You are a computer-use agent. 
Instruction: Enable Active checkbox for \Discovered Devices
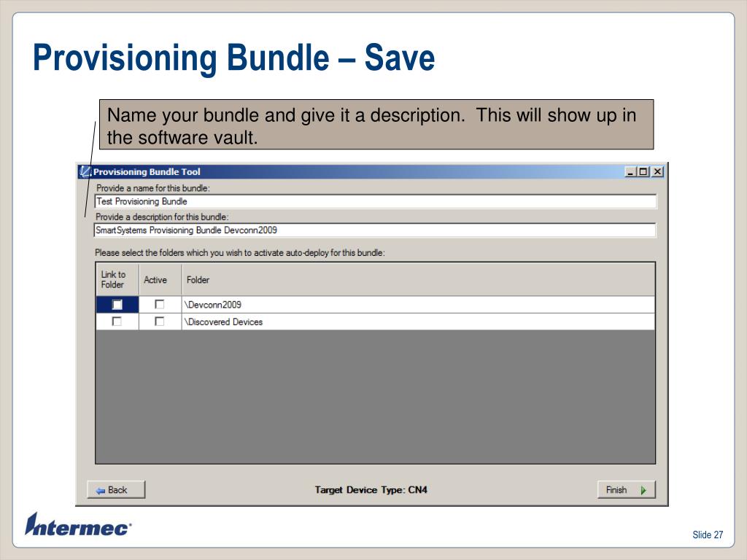[160, 322]
